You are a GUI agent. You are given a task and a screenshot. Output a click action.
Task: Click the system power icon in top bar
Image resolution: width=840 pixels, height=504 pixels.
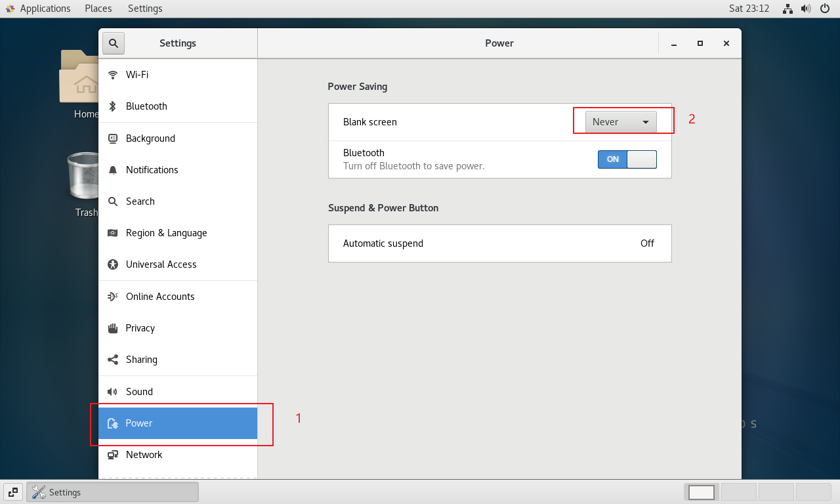coord(825,9)
